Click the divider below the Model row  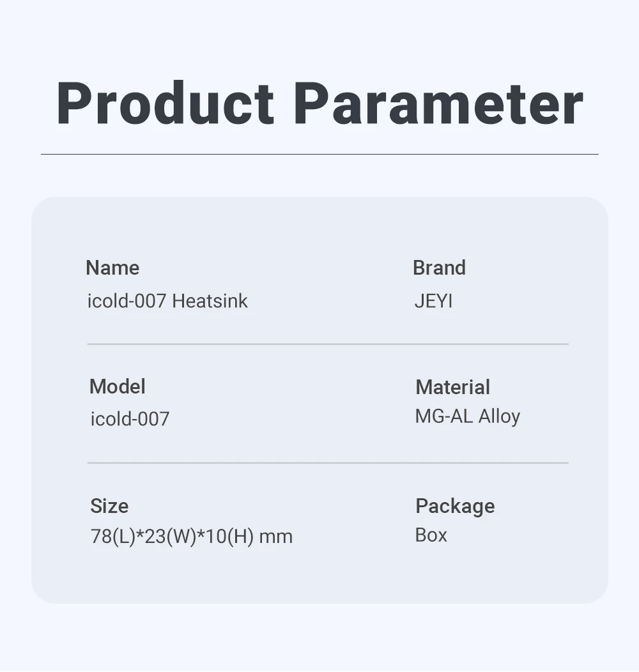point(328,463)
